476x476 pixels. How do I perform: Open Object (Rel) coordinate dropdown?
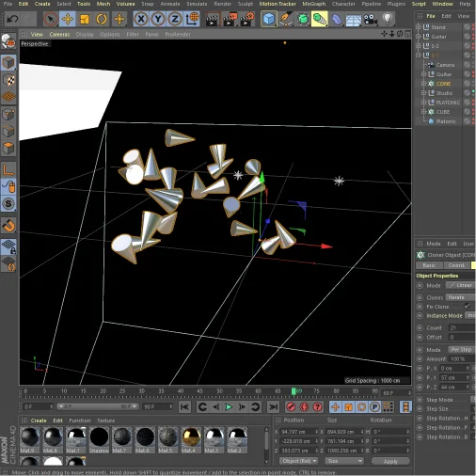[298, 461]
